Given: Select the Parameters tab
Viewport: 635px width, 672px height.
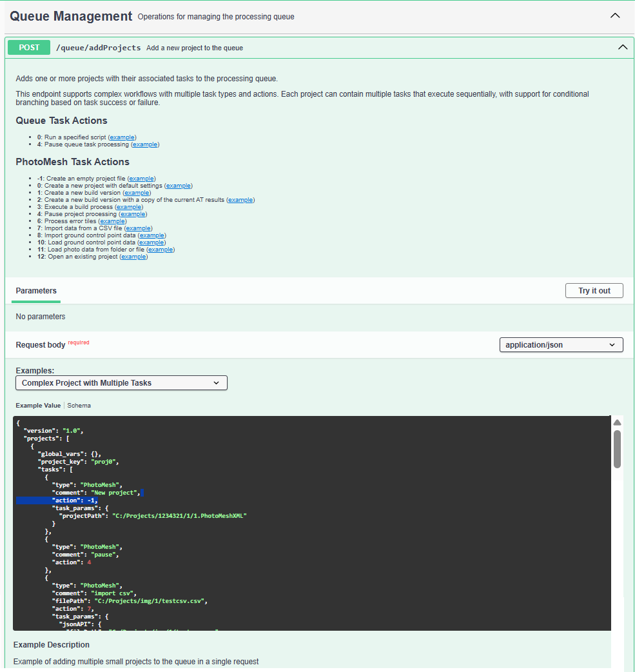Looking at the screenshot, I should click(35, 291).
